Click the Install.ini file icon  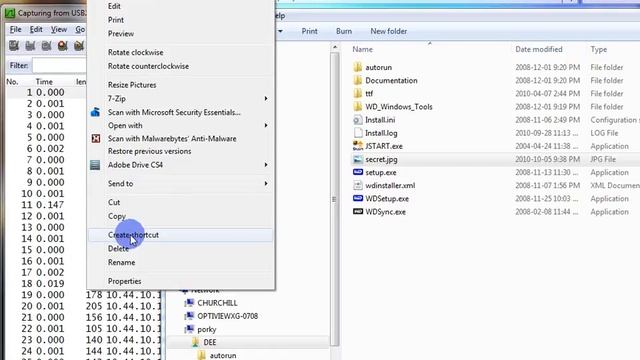click(x=358, y=120)
